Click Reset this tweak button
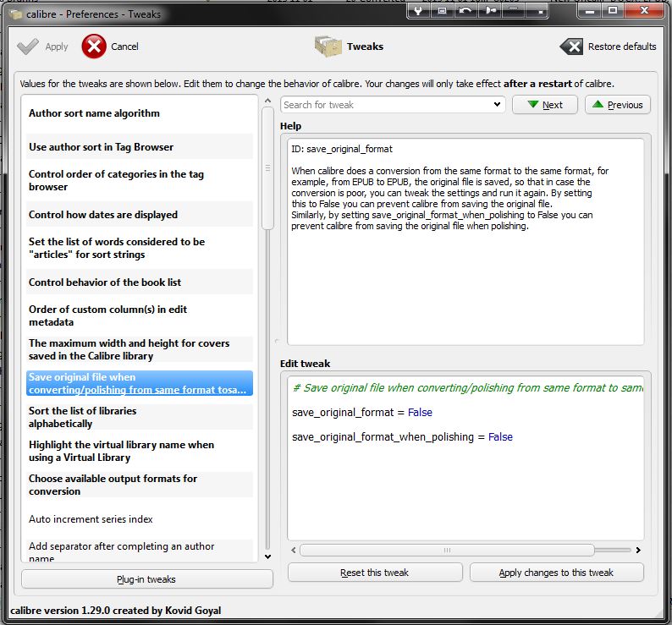 pyautogui.click(x=375, y=573)
